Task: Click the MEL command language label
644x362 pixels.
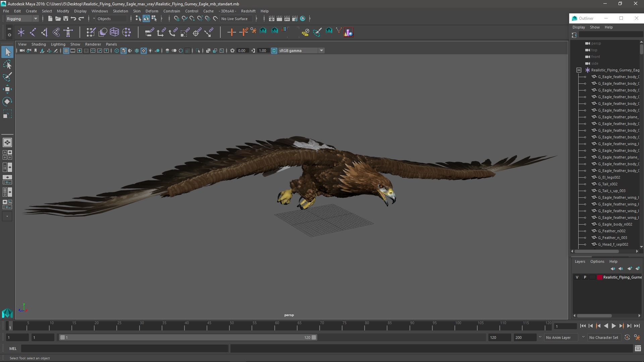Action: (x=13, y=349)
